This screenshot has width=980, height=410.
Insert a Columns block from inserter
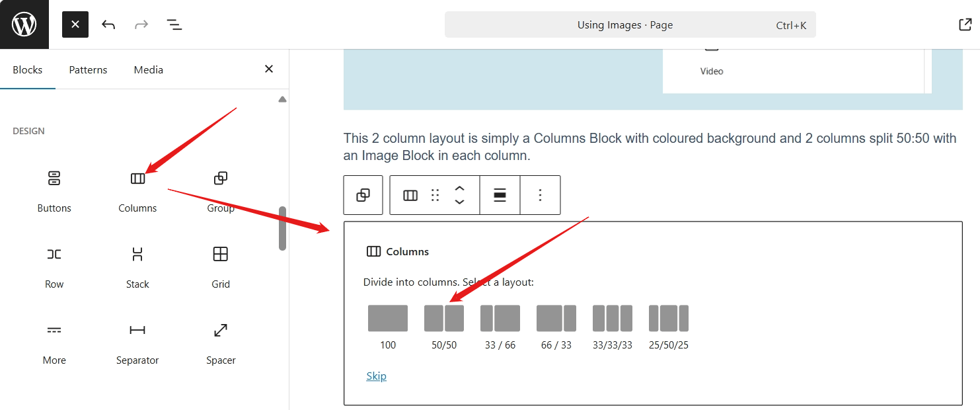click(x=137, y=192)
